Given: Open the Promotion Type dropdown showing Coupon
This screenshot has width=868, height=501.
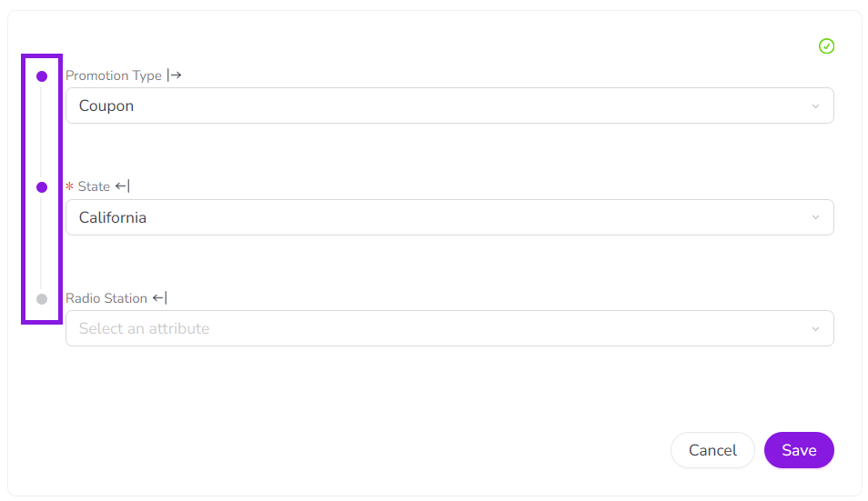Looking at the screenshot, I should point(437,105).
